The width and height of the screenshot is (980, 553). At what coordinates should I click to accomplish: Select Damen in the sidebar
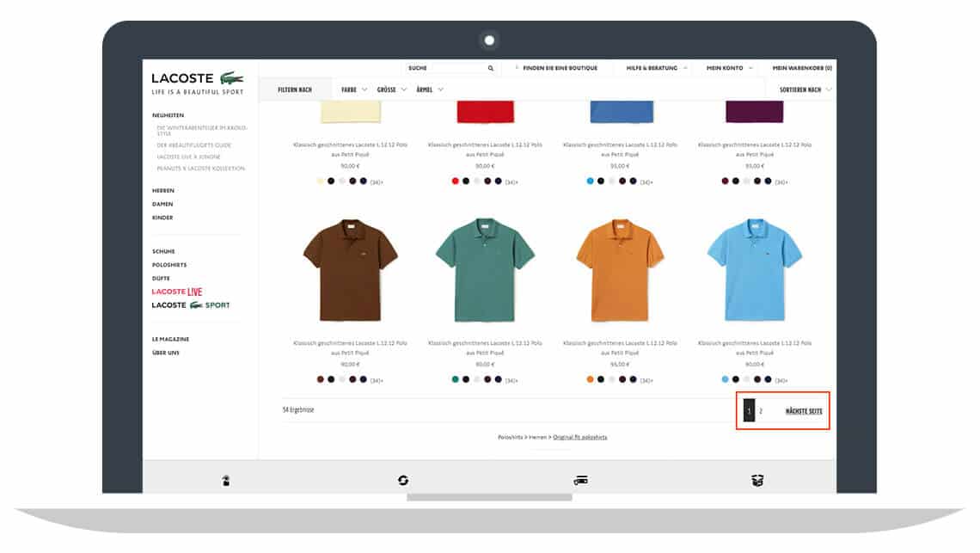pyautogui.click(x=162, y=204)
